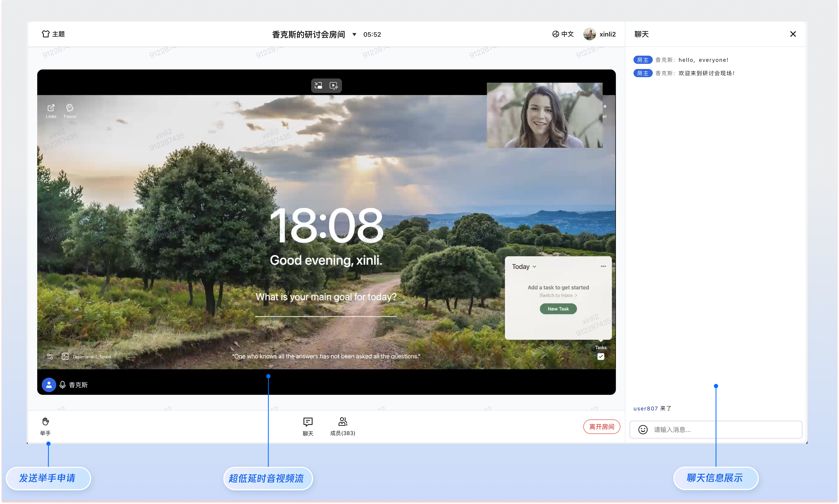
Task: Toggle the Tasks checkbox icon
Action: [601, 356]
